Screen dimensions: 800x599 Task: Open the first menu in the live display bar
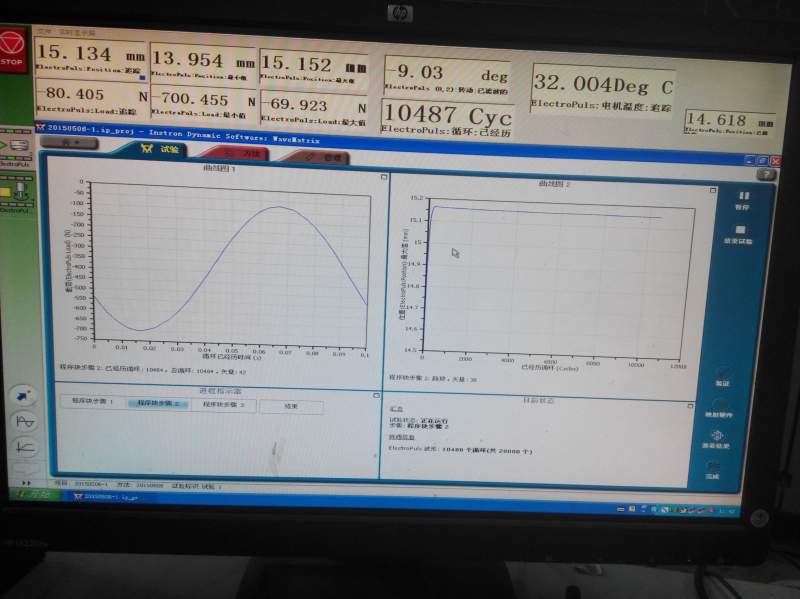pos(44,32)
